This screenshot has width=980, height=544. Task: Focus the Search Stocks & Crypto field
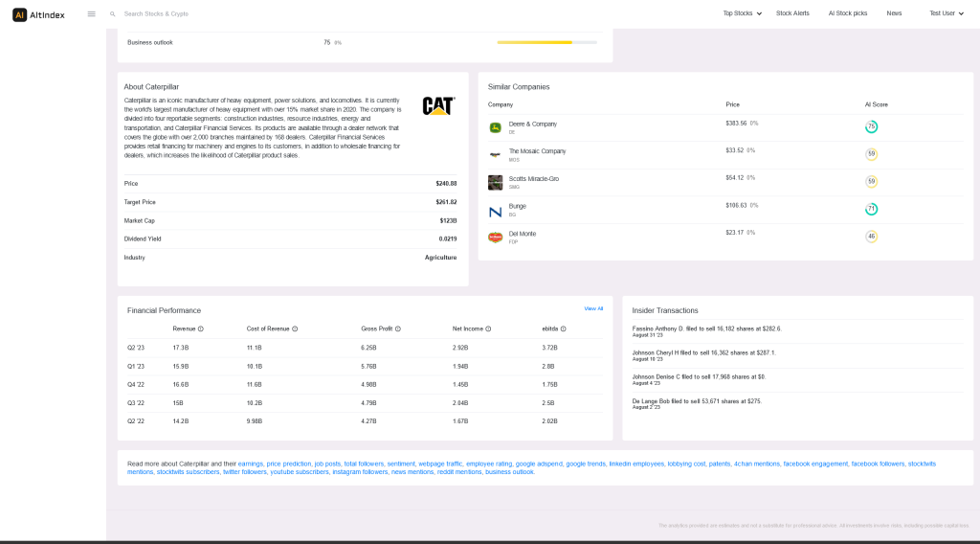[x=156, y=13]
